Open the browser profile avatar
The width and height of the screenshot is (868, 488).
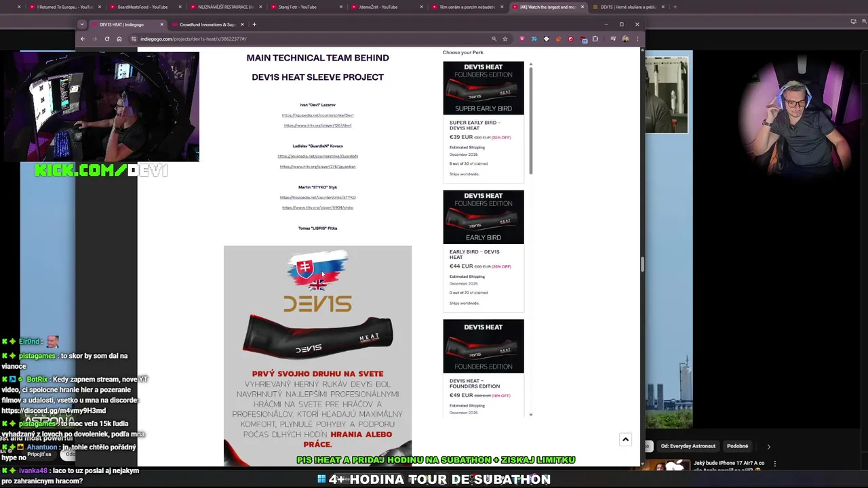point(625,39)
